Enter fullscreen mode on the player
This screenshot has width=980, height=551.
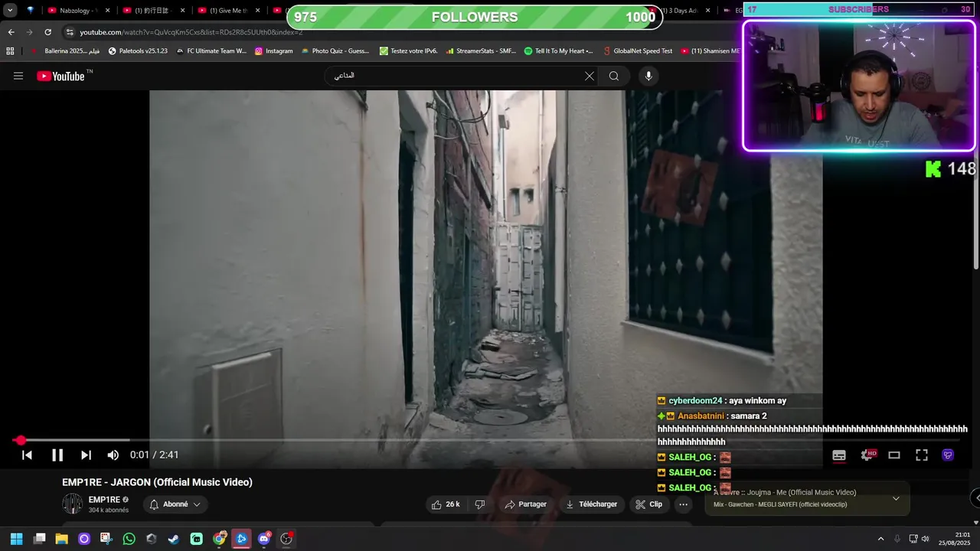click(x=922, y=455)
